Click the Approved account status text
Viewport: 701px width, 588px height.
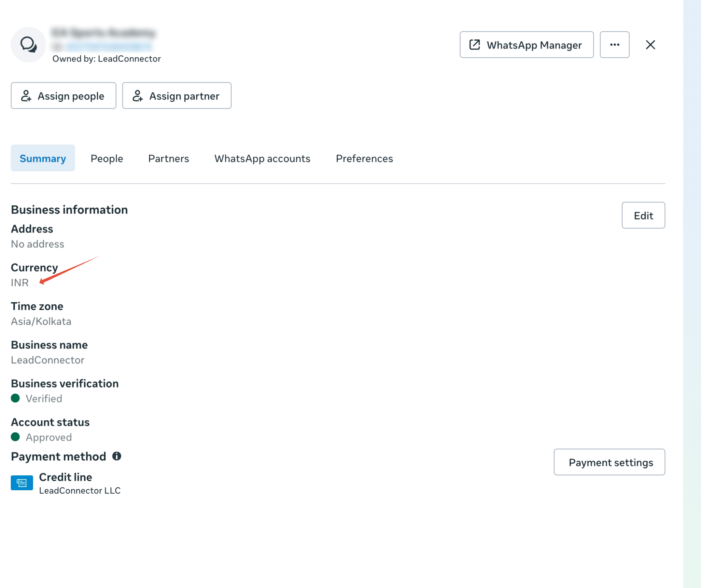[x=48, y=437]
